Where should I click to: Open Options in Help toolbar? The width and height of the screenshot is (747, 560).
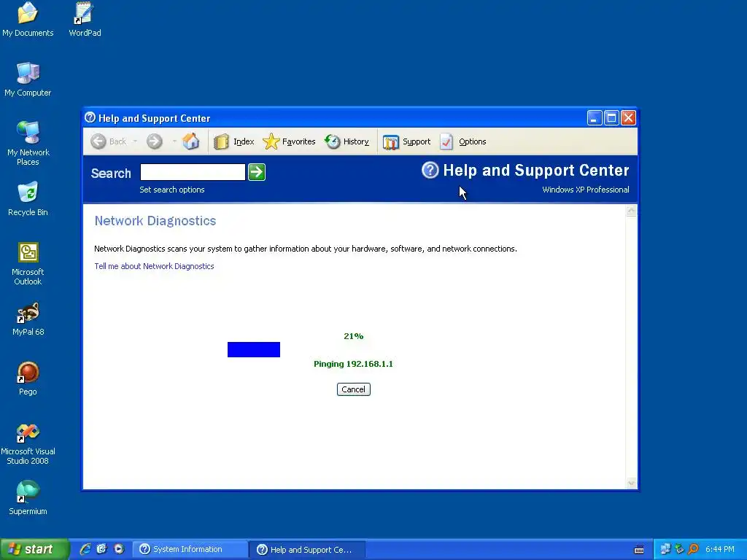(x=462, y=141)
